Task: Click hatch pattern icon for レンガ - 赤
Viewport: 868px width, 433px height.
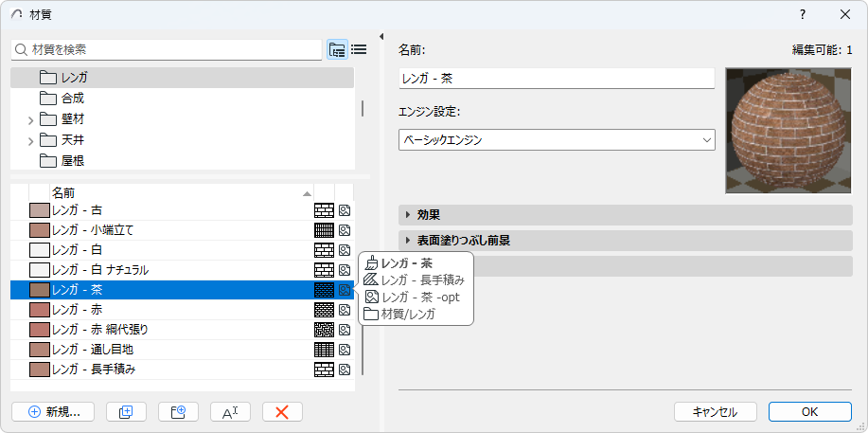Action: [x=324, y=310]
